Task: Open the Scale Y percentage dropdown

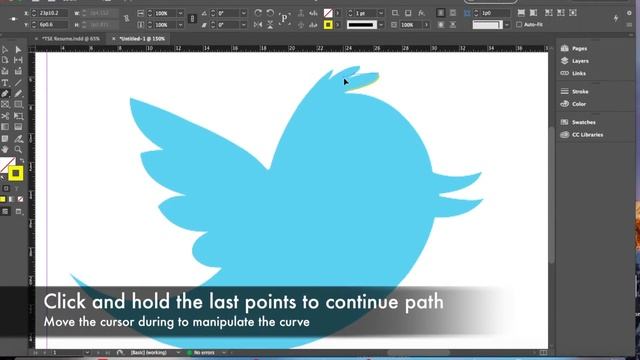Action: pos(180,25)
